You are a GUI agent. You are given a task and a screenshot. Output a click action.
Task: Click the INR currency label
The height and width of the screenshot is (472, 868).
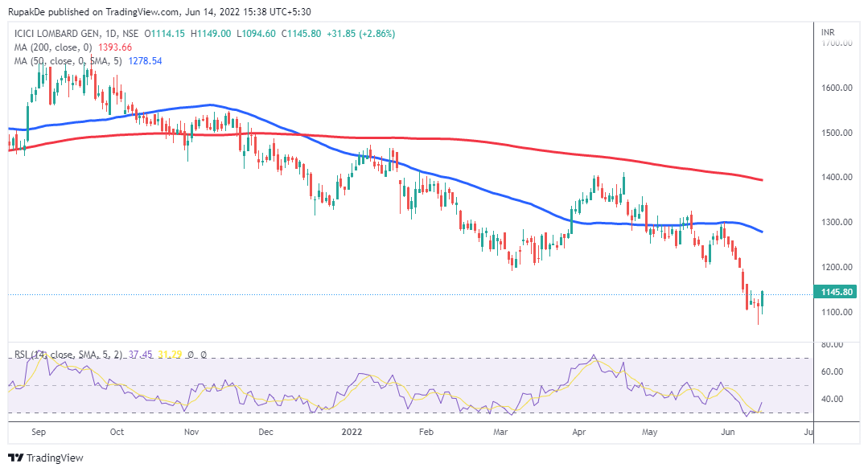(x=828, y=33)
